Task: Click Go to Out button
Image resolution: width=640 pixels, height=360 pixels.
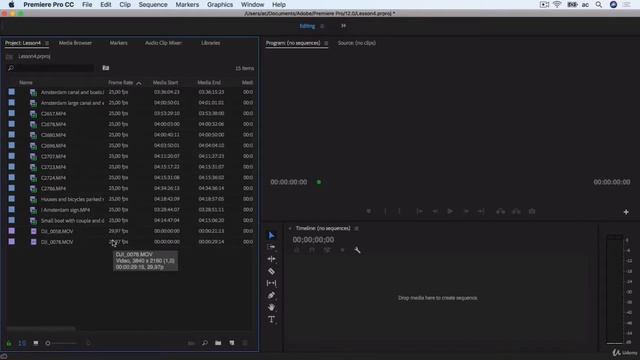Action: point(481,211)
